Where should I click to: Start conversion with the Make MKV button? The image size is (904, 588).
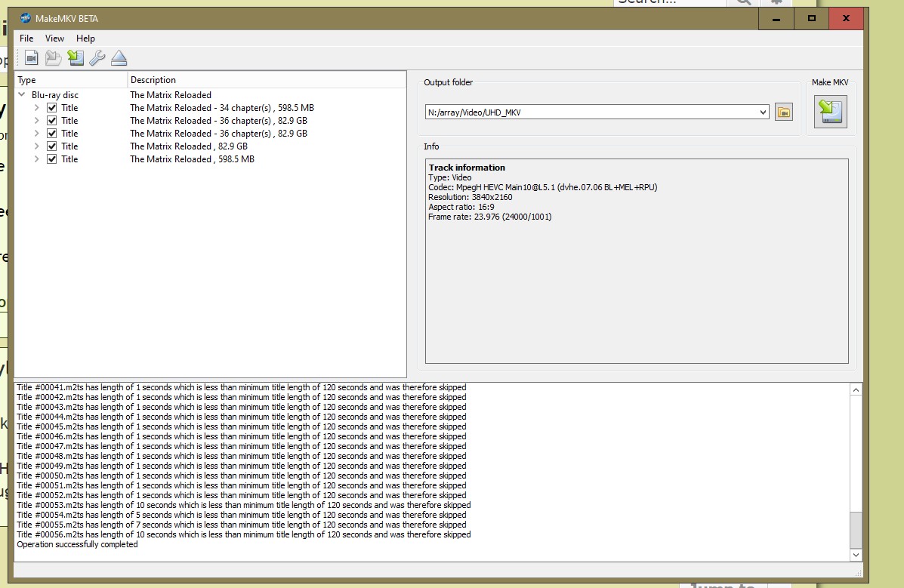coord(830,111)
